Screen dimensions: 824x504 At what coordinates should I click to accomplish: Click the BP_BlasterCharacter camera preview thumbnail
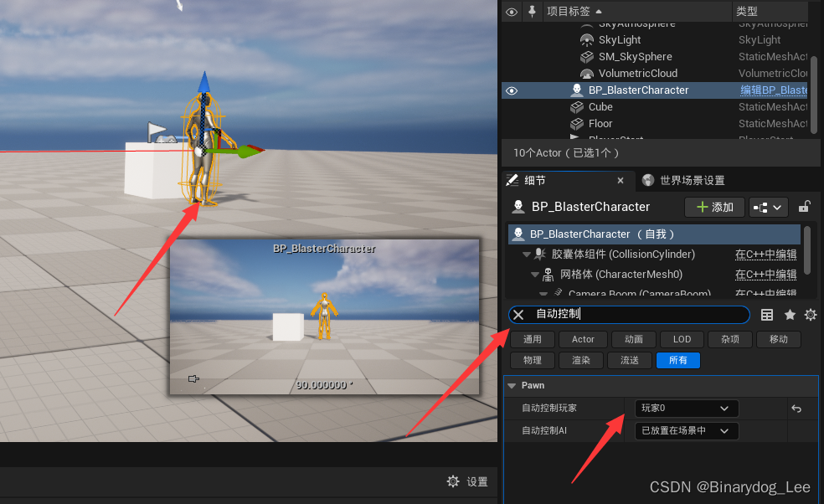[x=324, y=317]
